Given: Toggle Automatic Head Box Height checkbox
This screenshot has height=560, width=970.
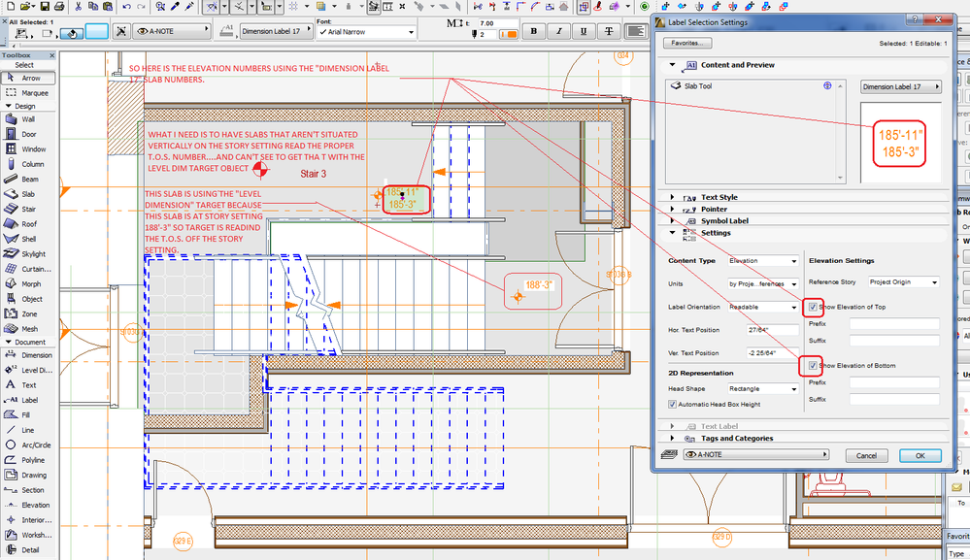Looking at the screenshot, I should [x=672, y=404].
